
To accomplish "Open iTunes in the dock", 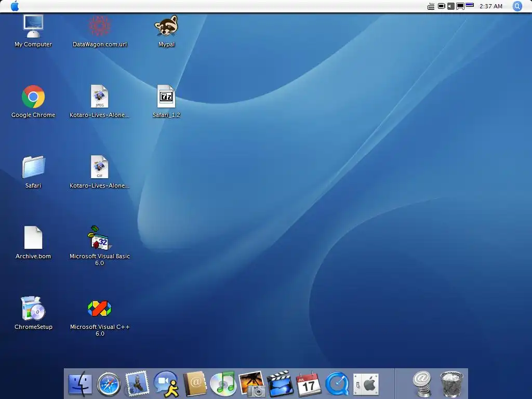I will click(223, 384).
